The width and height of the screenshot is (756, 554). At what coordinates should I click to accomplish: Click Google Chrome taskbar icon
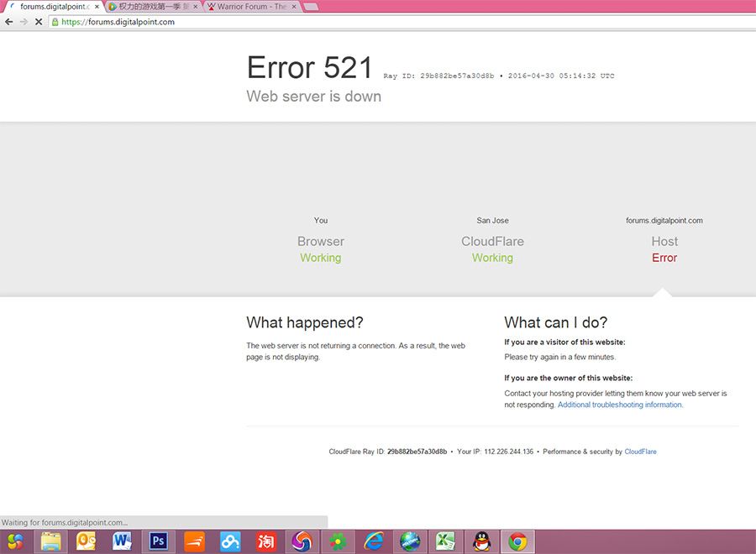[517, 542]
